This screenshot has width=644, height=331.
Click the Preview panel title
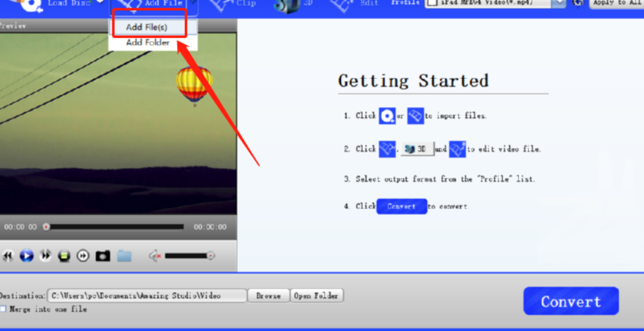13,26
